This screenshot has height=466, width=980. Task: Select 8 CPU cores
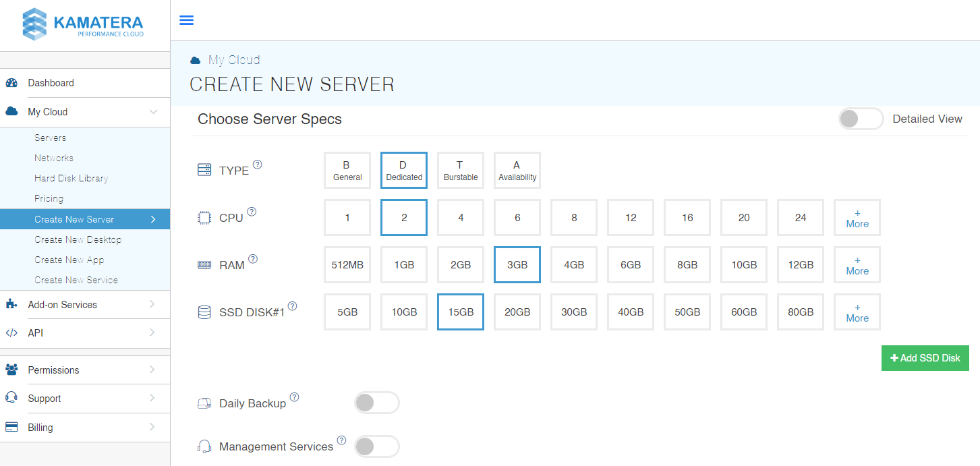pos(573,217)
